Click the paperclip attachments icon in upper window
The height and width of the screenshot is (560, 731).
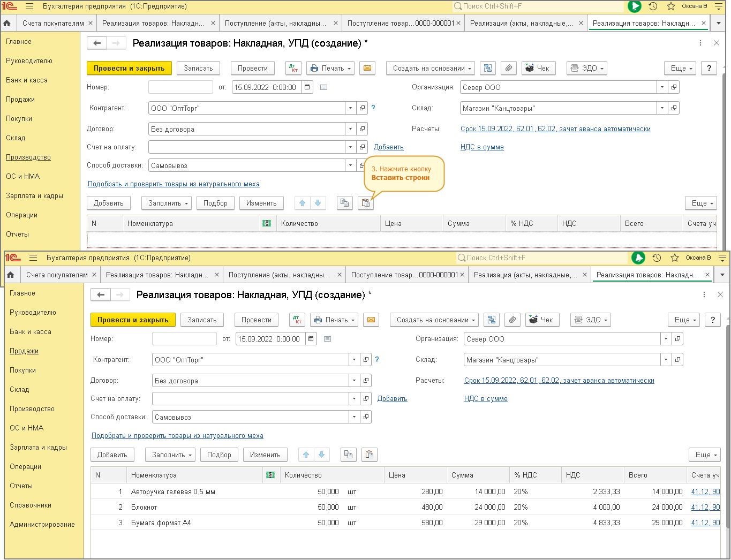(509, 68)
